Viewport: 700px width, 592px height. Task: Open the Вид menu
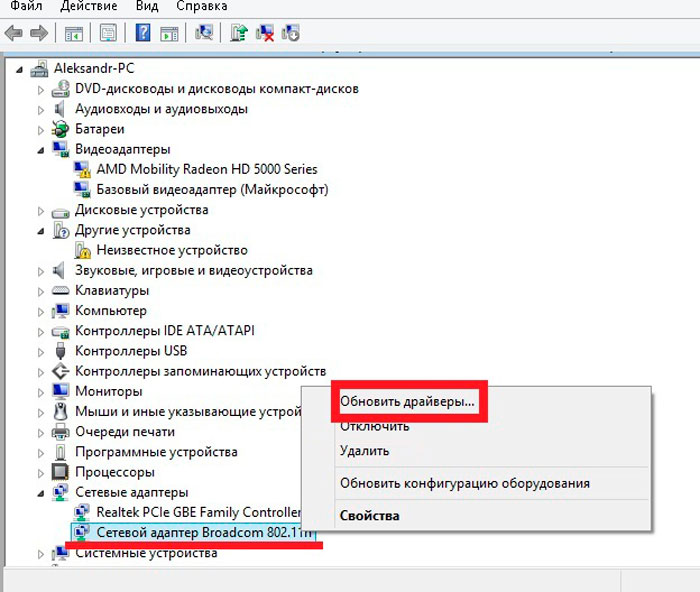147,6
